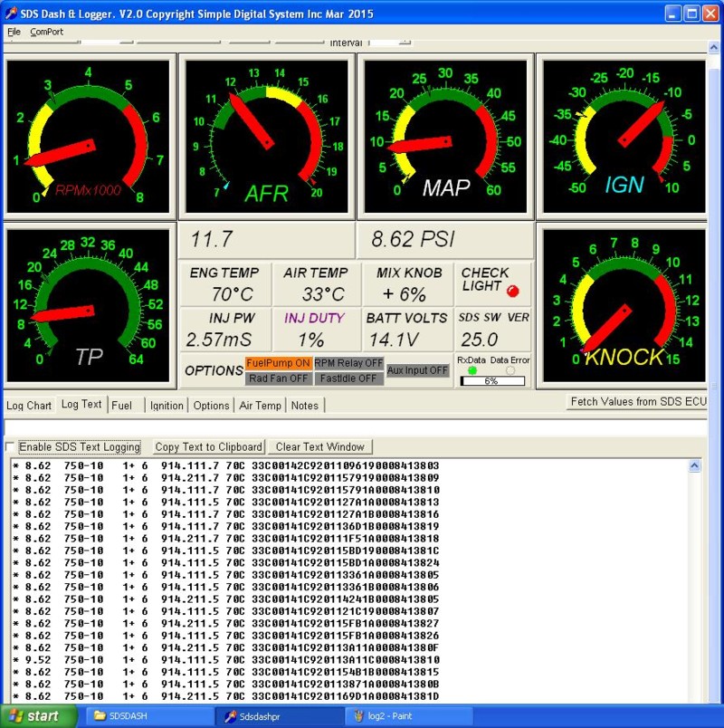Switch to the Log Chart tab
Image resolution: width=724 pixels, height=728 pixels.
pos(29,405)
